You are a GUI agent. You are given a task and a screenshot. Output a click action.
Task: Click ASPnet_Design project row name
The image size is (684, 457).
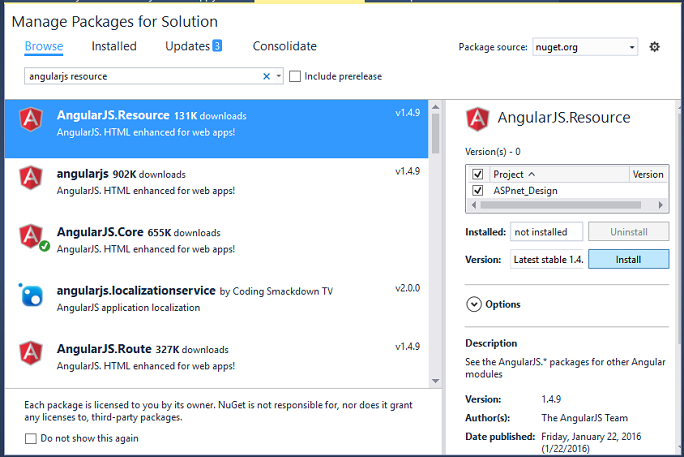click(x=525, y=191)
